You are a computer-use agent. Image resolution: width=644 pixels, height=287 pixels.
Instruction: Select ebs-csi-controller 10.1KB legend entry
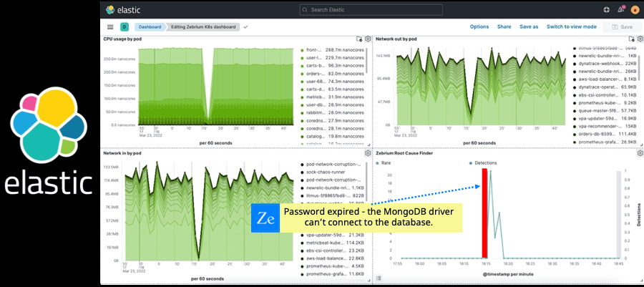[x=605, y=95]
